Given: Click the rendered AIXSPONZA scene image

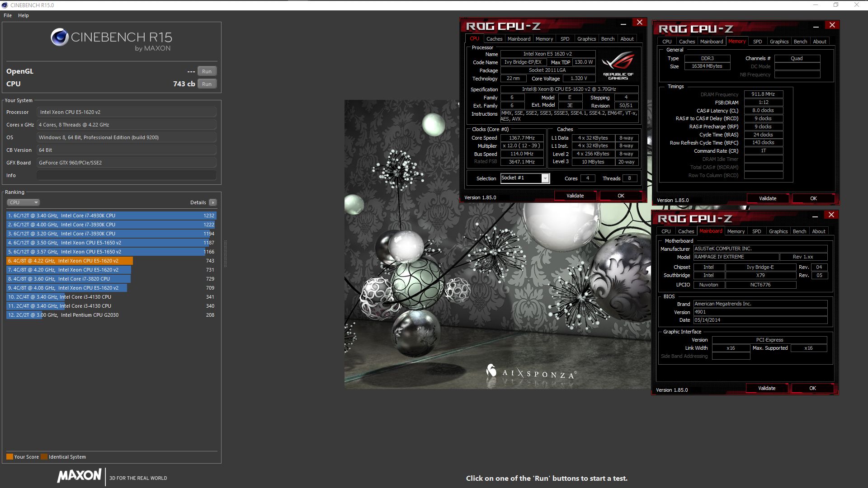Looking at the screenshot, I should coord(497,244).
